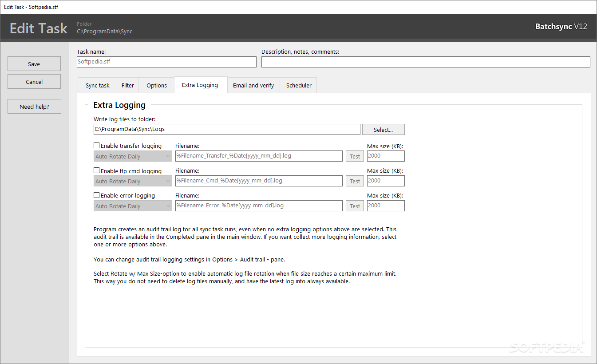This screenshot has width=597, height=364.
Task: Click the Cancel button
Action: tap(34, 82)
